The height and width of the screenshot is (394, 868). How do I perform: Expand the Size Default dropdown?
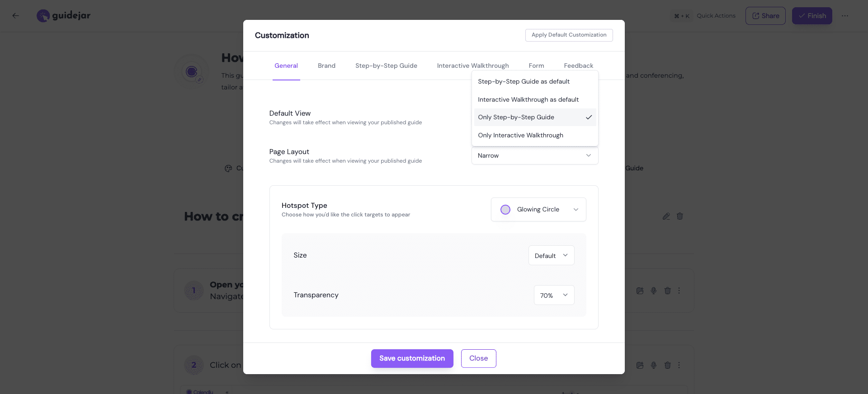point(551,256)
